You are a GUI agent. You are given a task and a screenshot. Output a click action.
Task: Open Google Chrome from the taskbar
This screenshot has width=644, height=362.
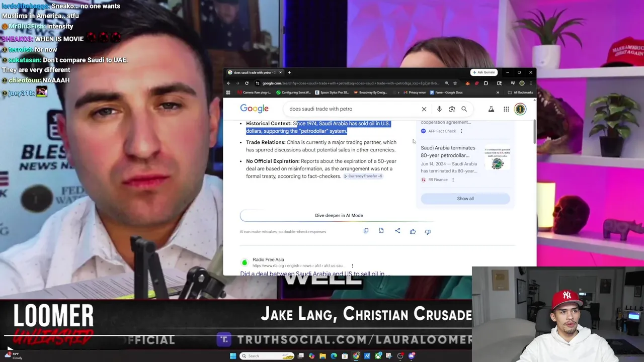[356, 356]
